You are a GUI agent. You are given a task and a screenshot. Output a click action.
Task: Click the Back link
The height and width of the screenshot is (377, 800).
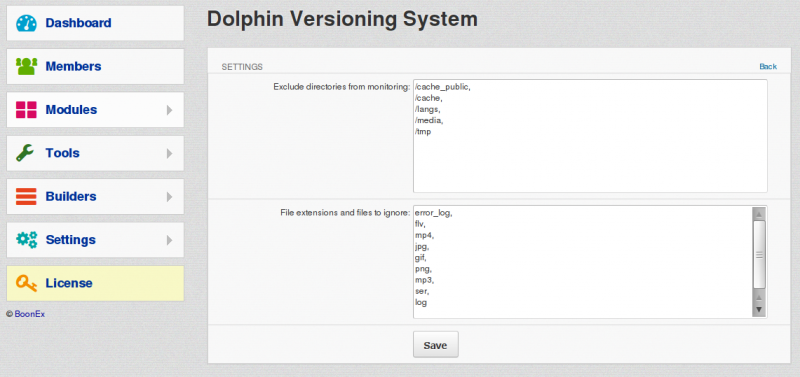click(768, 67)
